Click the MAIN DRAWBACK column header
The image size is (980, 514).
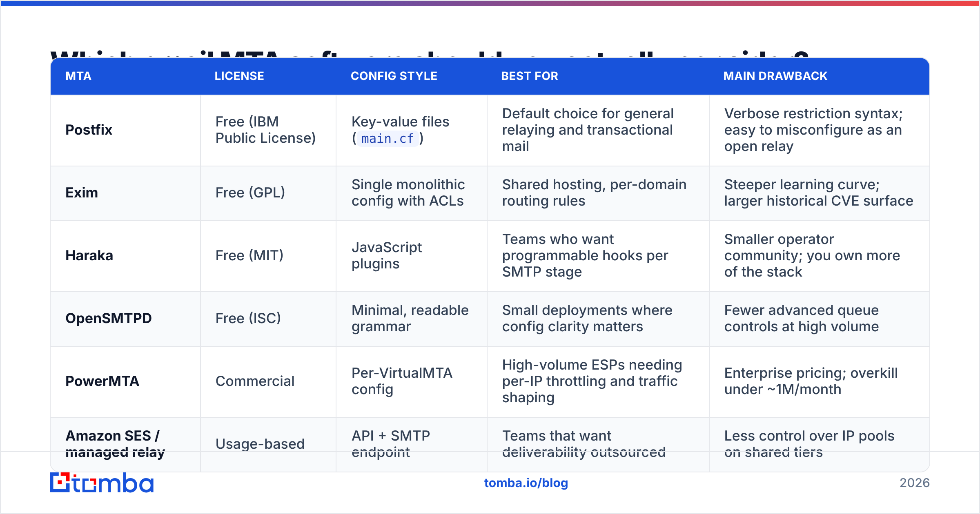[775, 76]
